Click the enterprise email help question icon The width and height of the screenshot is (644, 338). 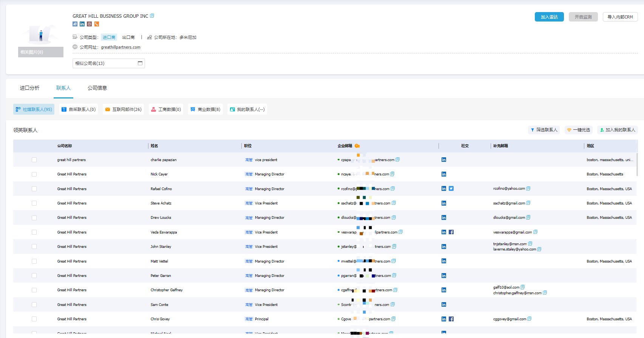[357, 146]
